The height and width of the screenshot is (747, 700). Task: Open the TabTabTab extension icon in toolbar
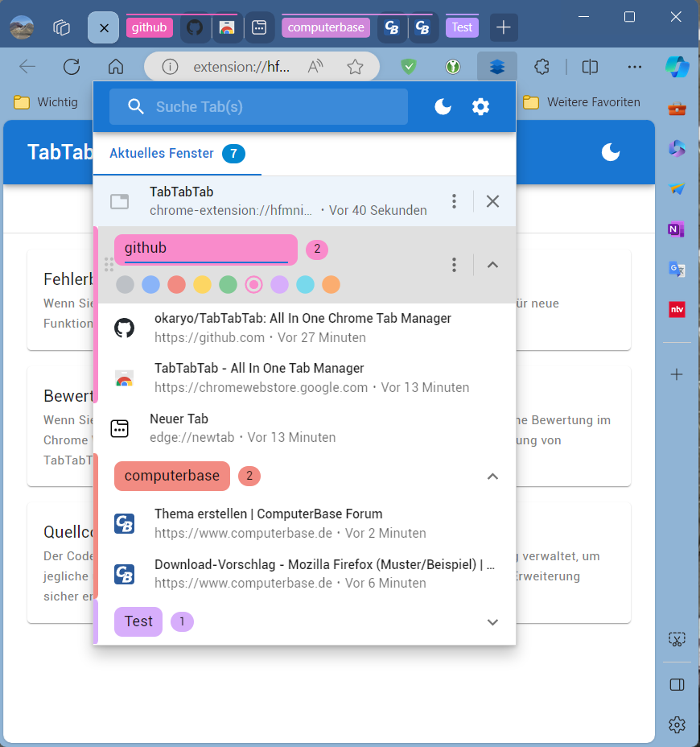[x=496, y=67]
